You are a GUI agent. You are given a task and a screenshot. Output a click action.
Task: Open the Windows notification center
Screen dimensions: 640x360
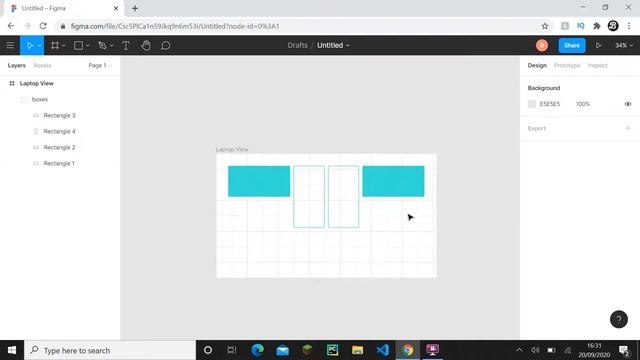624,350
